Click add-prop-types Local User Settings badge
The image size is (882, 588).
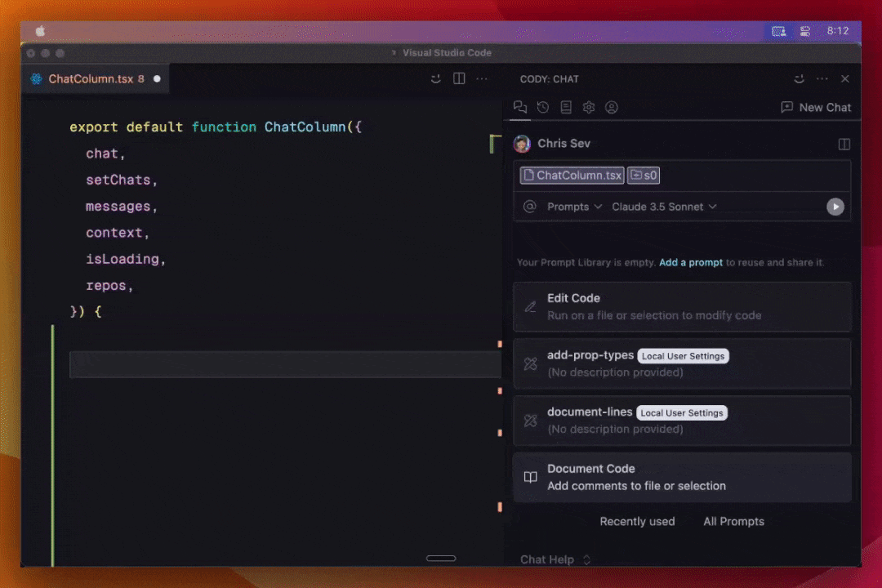pyautogui.click(x=683, y=356)
